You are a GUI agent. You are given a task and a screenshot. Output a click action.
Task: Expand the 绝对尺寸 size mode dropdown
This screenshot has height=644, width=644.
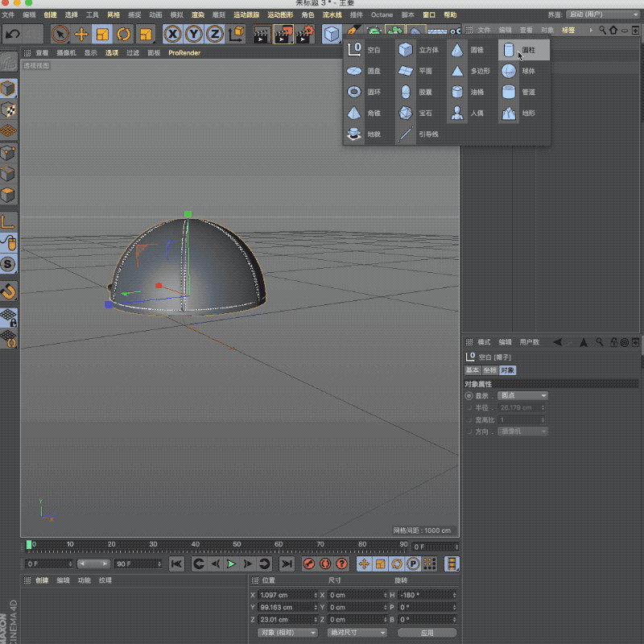tap(355, 633)
